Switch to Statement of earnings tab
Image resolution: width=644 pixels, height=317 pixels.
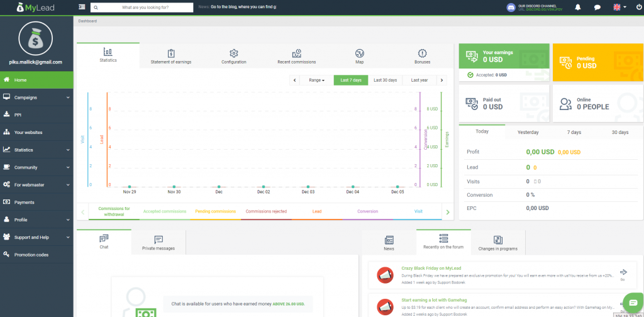click(x=171, y=56)
